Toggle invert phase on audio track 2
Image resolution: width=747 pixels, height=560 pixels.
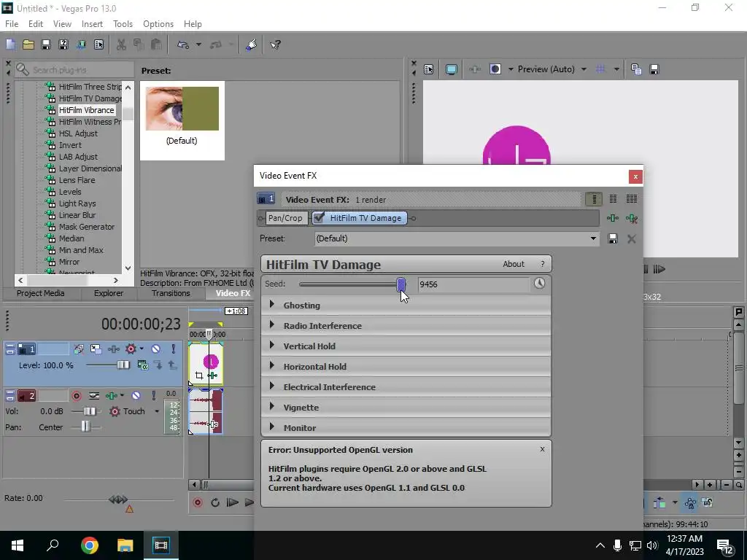pyautogui.click(x=94, y=396)
